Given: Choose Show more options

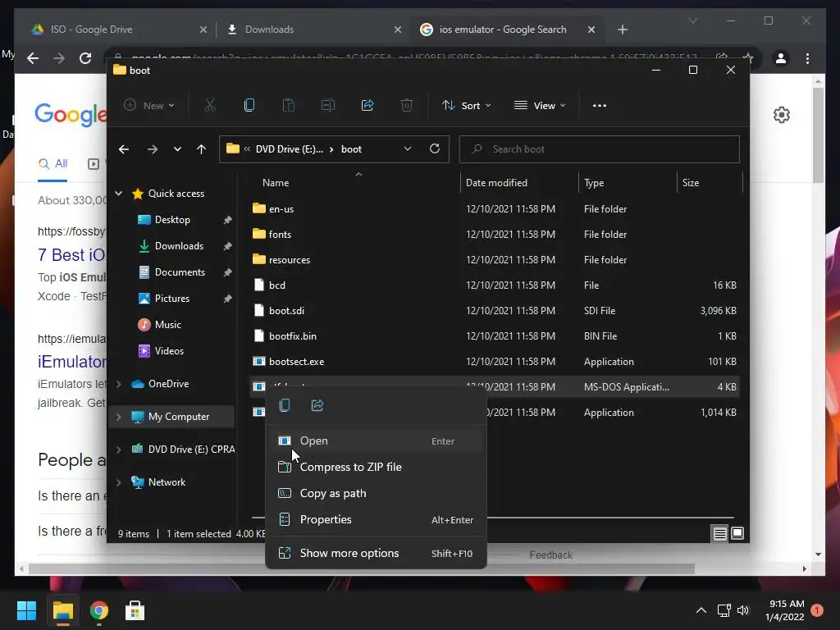Looking at the screenshot, I should click(x=376, y=554).
